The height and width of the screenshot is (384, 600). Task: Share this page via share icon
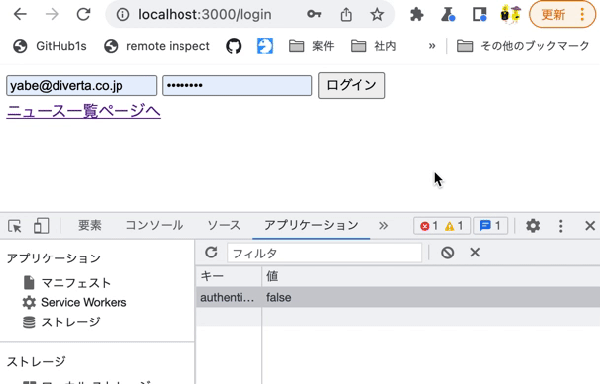point(346,15)
